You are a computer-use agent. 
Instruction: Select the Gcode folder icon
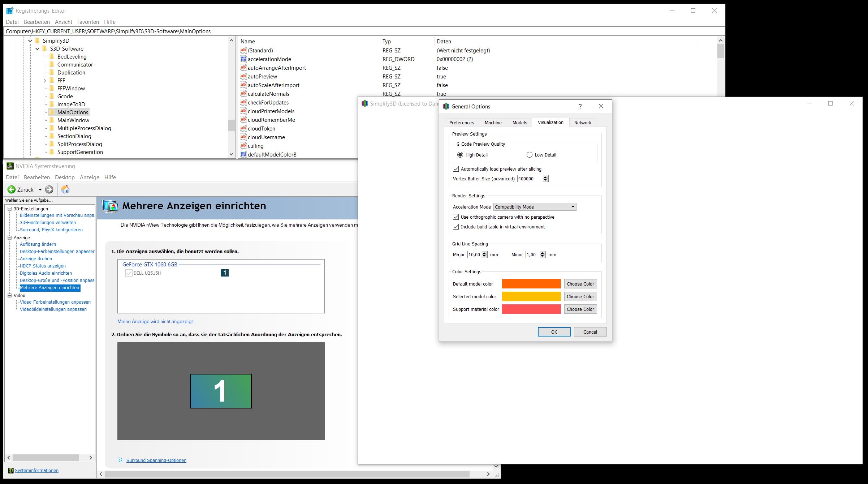click(52, 96)
